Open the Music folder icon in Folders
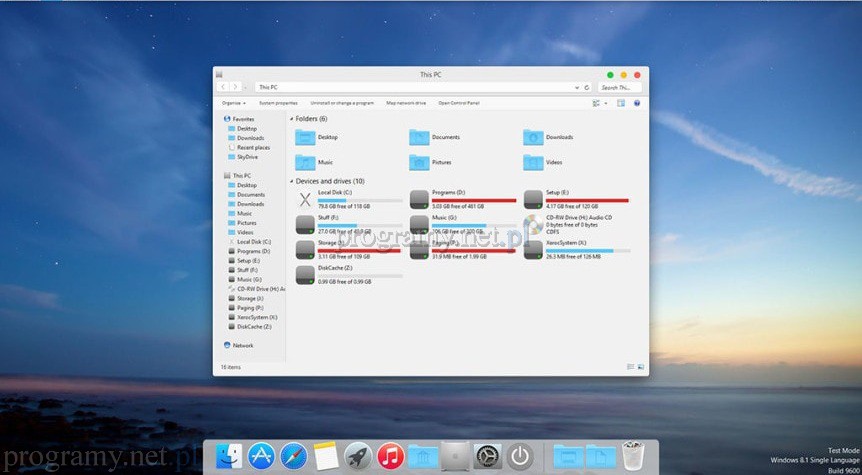Screen dimensions: 862x475 305,162
